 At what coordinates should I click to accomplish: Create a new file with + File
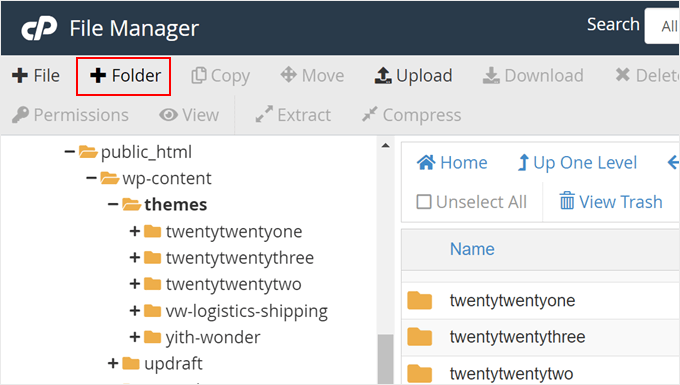click(x=36, y=75)
